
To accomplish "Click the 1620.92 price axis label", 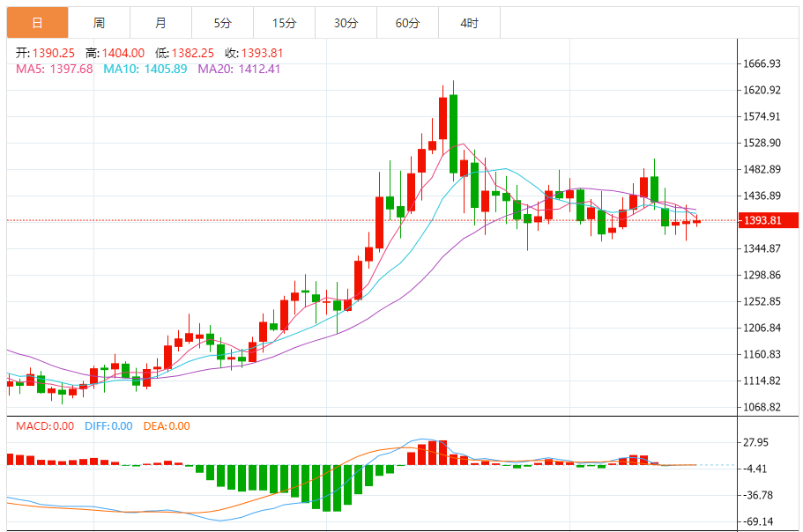I will point(762,90).
